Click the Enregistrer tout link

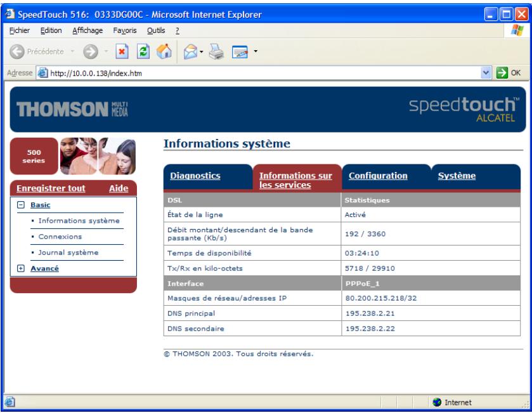51,188
